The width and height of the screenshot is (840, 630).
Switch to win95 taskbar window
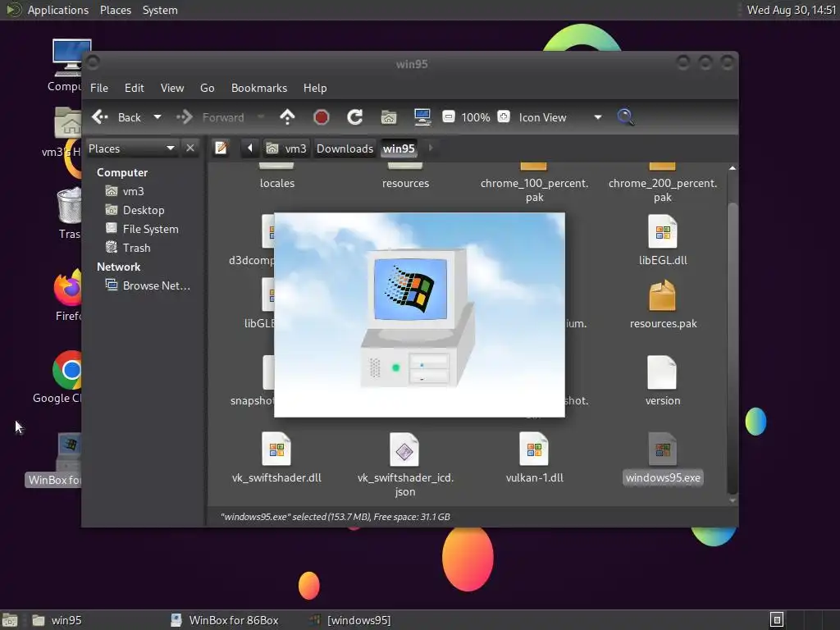[57, 620]
